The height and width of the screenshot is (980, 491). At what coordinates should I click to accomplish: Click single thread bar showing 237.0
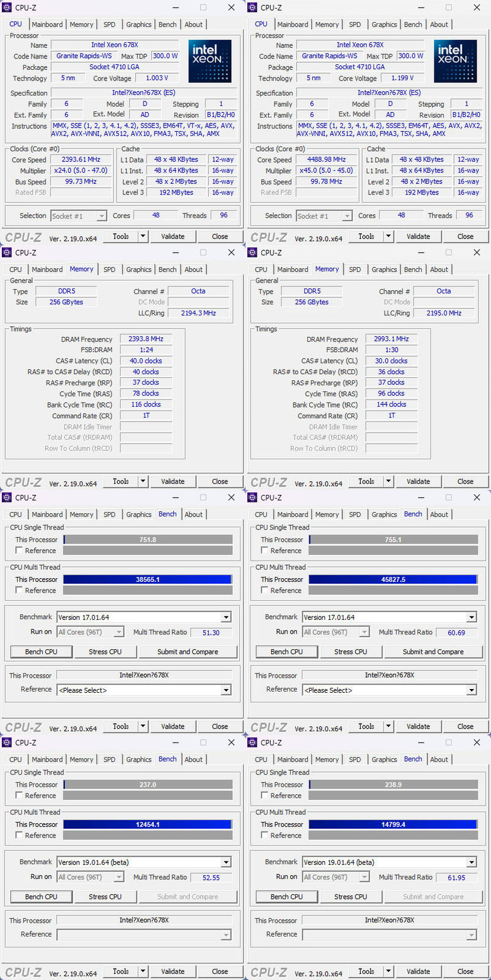[x=147, y=785]
